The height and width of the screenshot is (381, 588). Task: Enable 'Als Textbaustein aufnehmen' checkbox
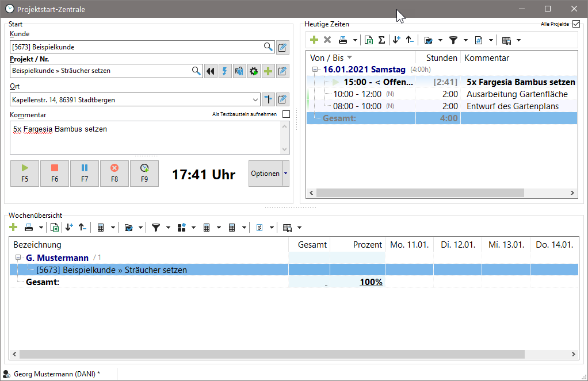tap(286, 114)
